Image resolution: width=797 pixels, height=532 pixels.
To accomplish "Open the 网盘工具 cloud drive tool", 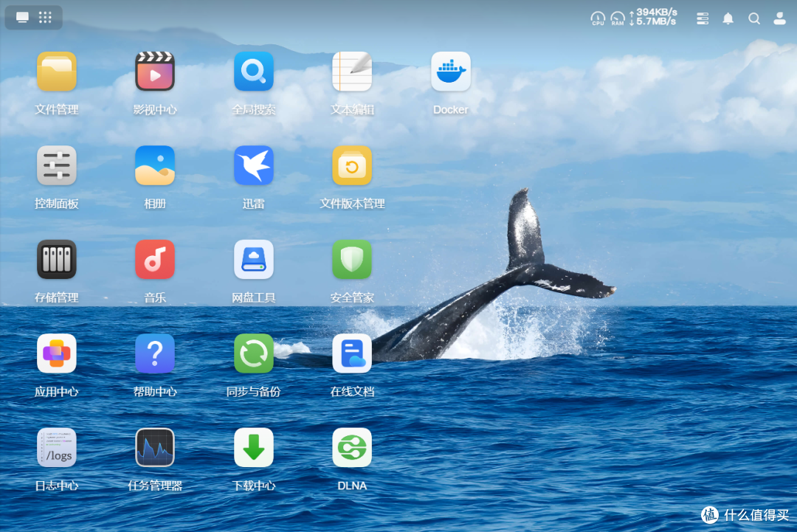I will tap(254, 260).
